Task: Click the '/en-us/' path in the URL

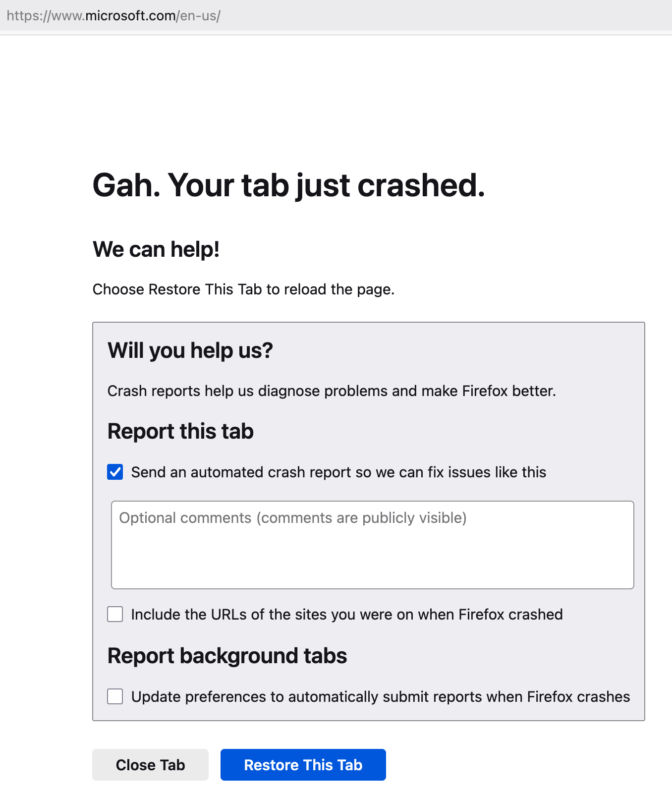Action: point(198,16)
